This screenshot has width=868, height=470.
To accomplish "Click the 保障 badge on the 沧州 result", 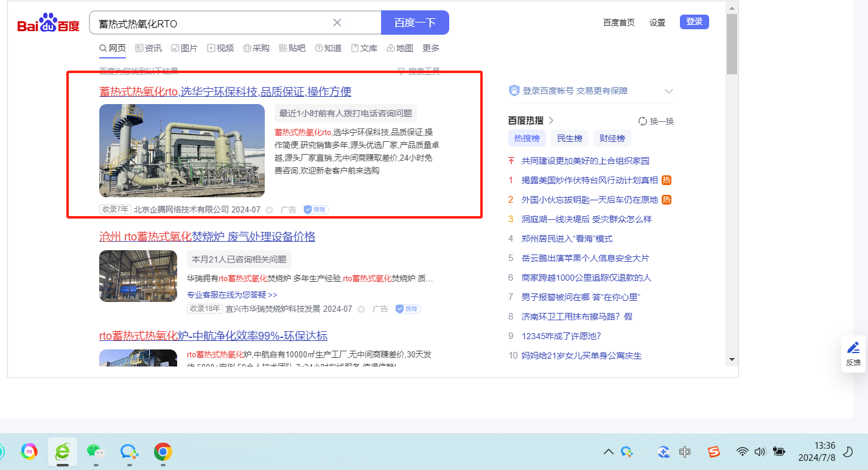I will (x=408, y=309).
